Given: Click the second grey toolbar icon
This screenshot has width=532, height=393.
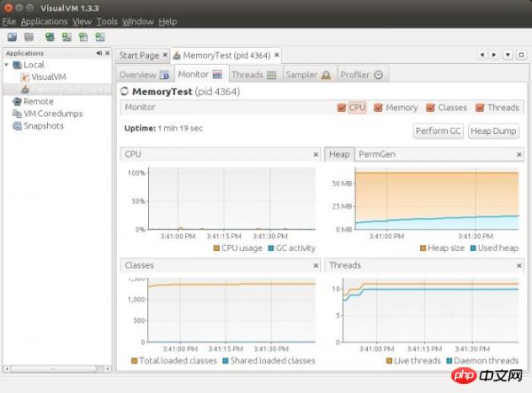Looking at the screenshot, I should (29, 36).
